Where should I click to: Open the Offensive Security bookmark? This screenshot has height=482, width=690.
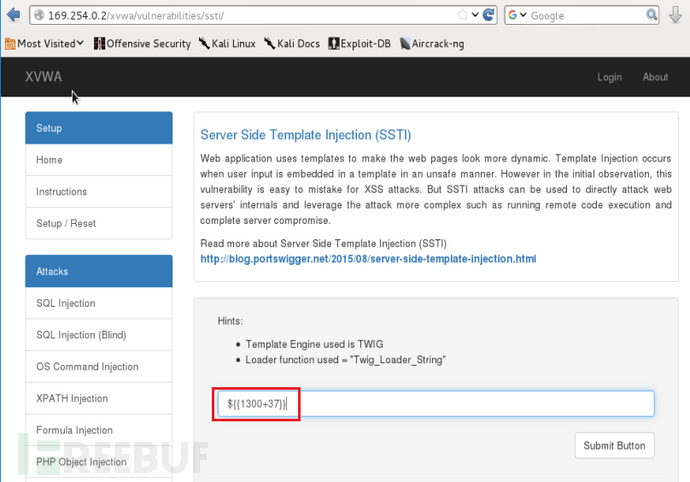142,44
